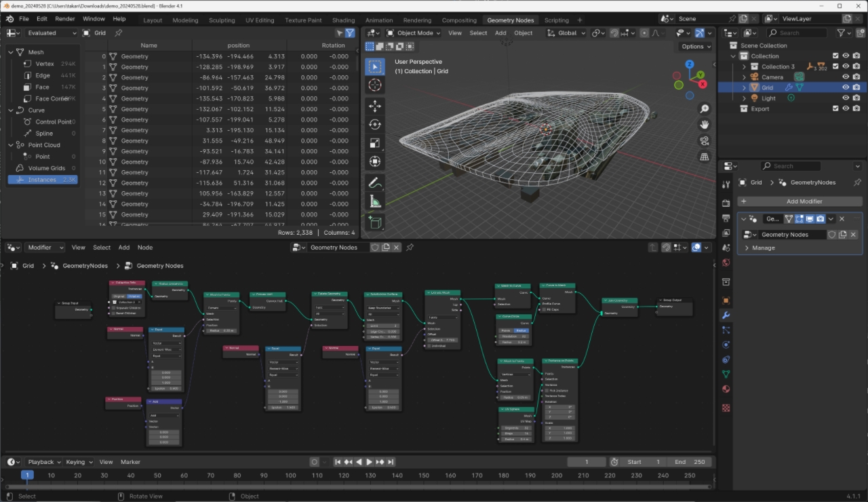
Task: Select the Move tool in viewport toolbar
Action: tap(375, 106)
